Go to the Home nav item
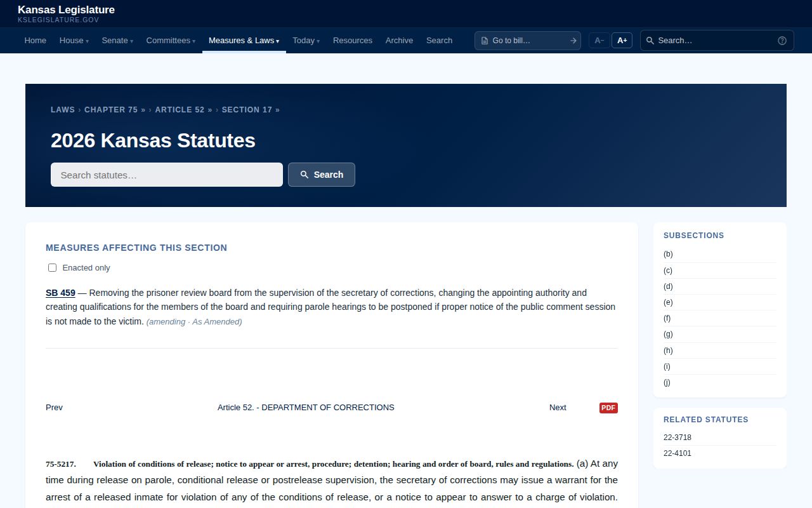This screenshot has height=508, width=812. [x=36, y=41]
